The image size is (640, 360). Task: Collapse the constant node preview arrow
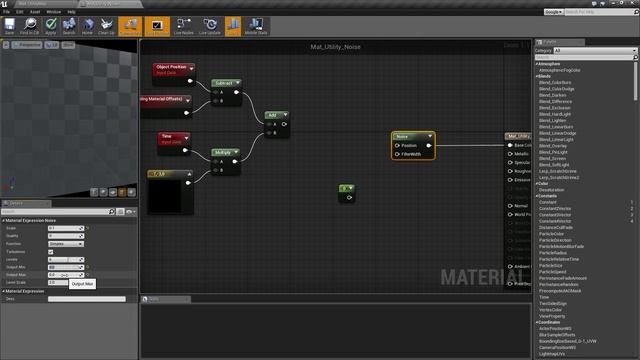point(189,174)
